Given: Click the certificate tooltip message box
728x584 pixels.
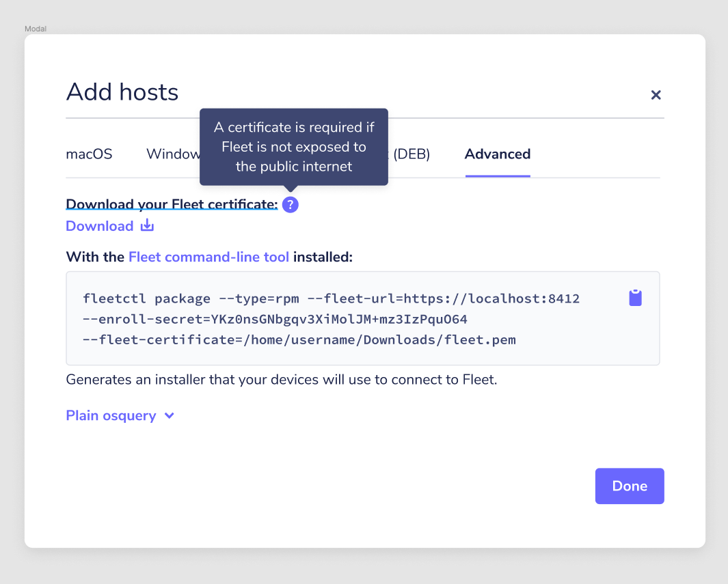Looking at the screenshot, I should (x=293, y=146).
